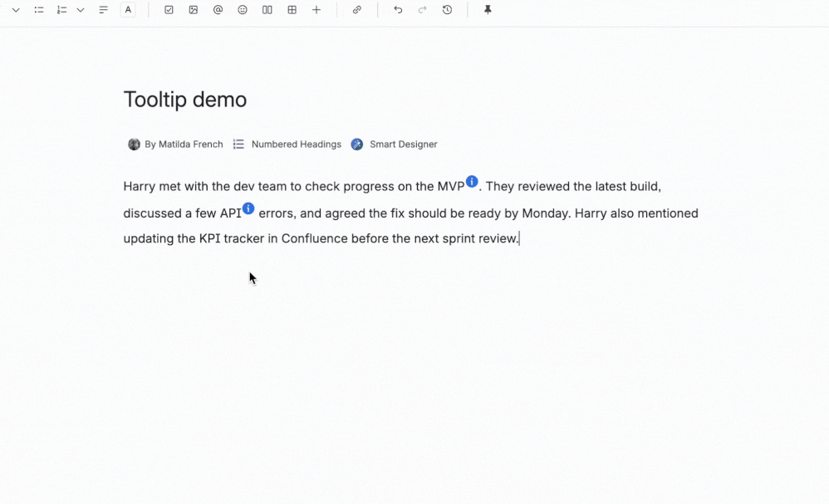Viewport: 829px width, 504px height.
Task: Insert a layout section
Action: coord(267,9)
